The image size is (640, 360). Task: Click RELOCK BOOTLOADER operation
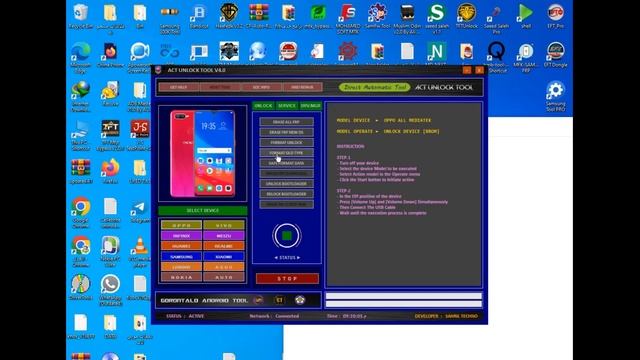pos(287,194)
